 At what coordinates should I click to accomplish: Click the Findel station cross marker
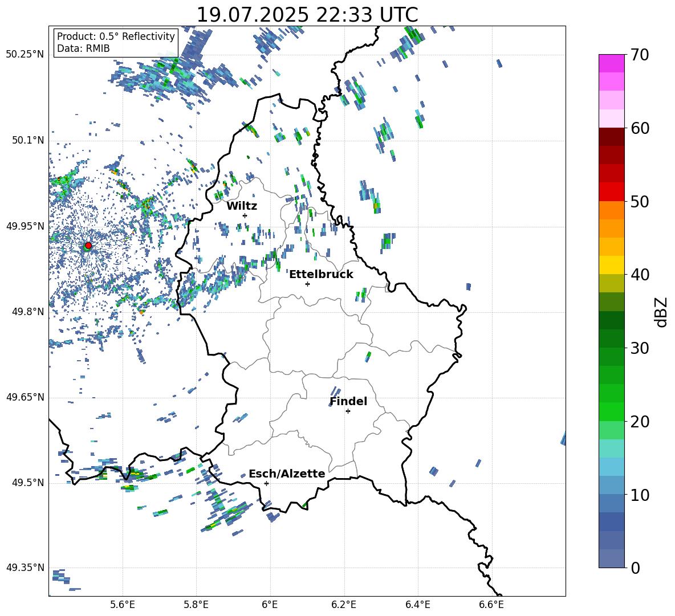point(348,411)
